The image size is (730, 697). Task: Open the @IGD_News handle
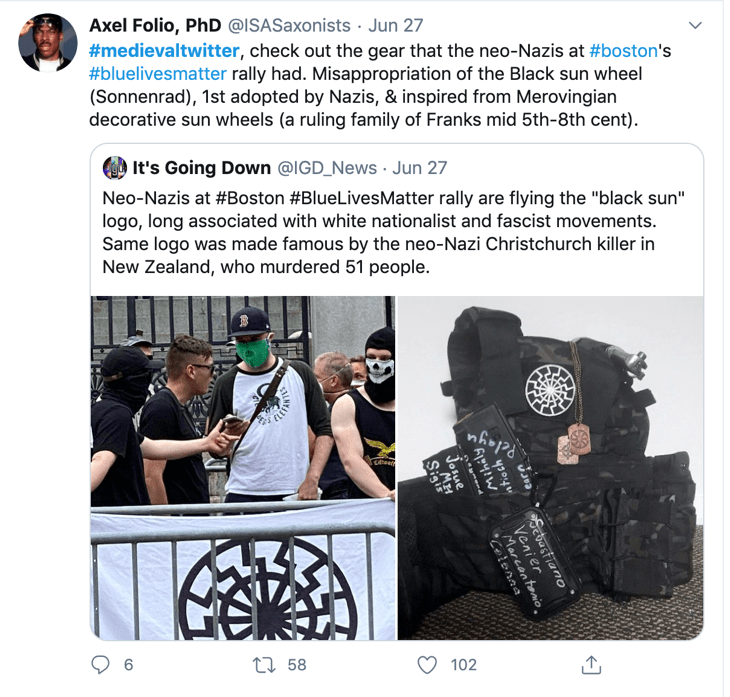pos(327,168)
